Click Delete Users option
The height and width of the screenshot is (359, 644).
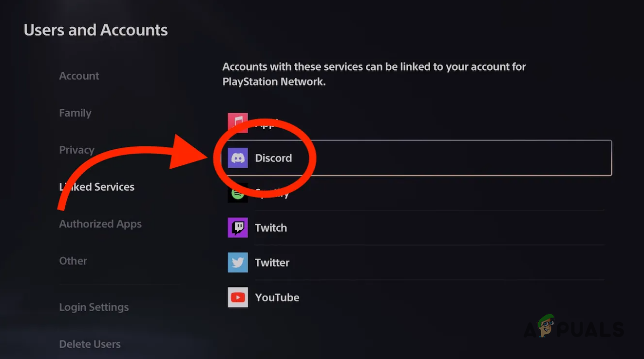click(90, 344)
